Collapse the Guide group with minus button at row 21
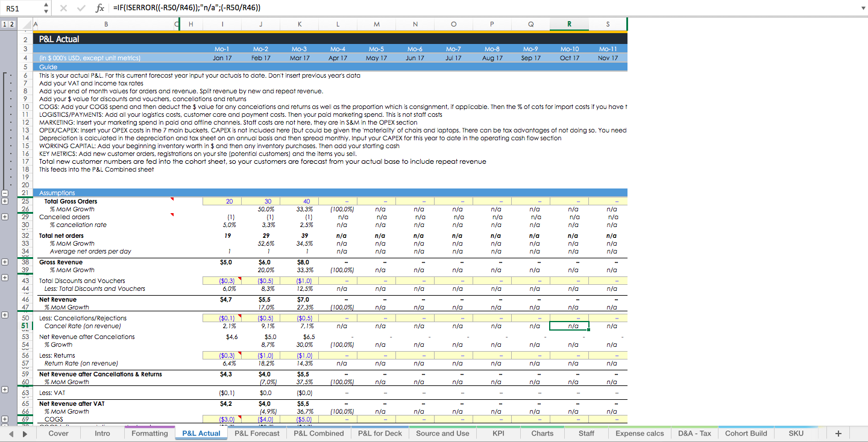This screenshot has height=442, width=868. 5,193
